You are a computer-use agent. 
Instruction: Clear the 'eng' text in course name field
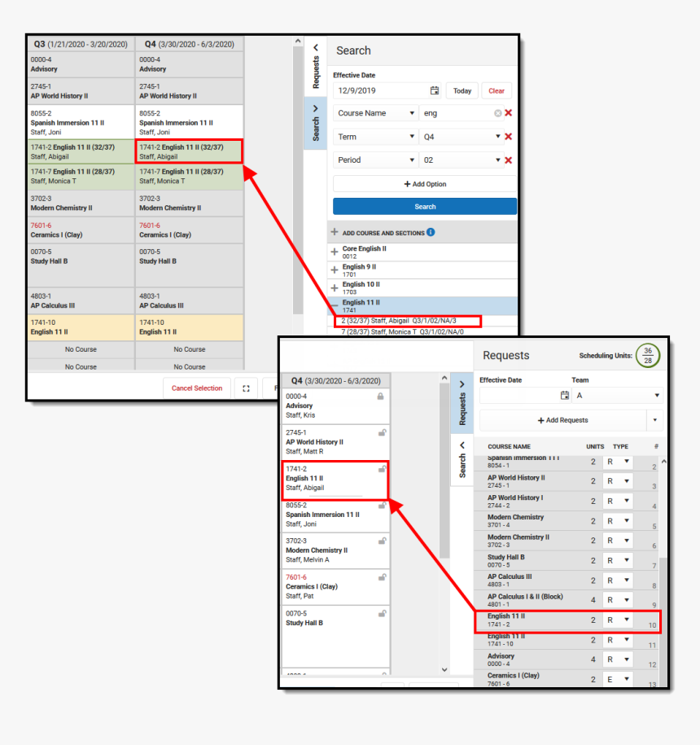pyautogui.click(x=497, y=113)
